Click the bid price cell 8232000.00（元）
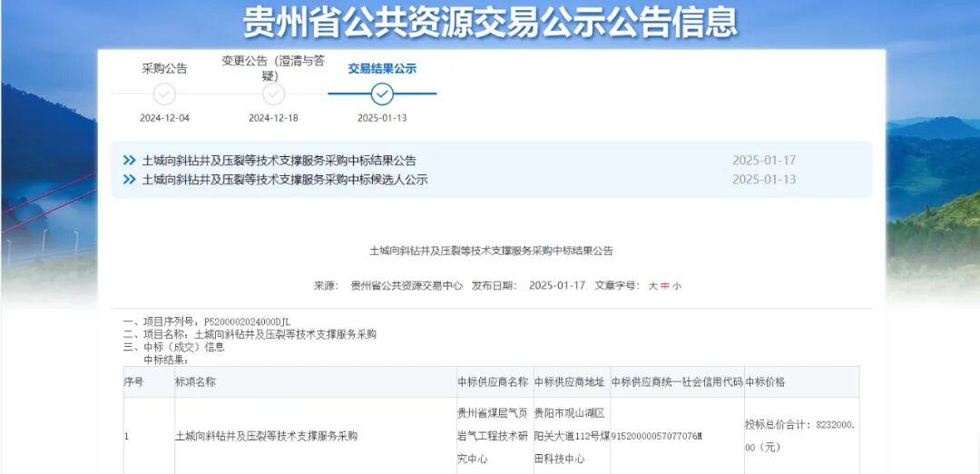Viewport: 980px width, 474px height. (x=800, y=437)
